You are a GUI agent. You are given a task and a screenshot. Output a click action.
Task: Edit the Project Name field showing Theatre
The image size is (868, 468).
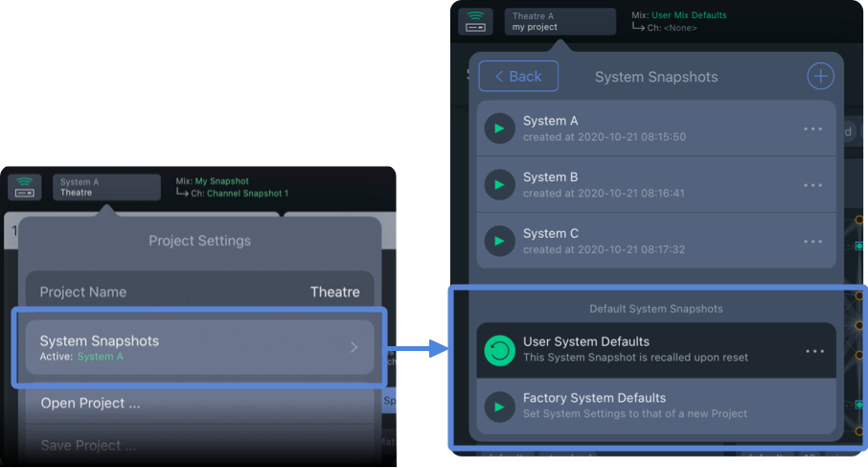click(199, 292)
